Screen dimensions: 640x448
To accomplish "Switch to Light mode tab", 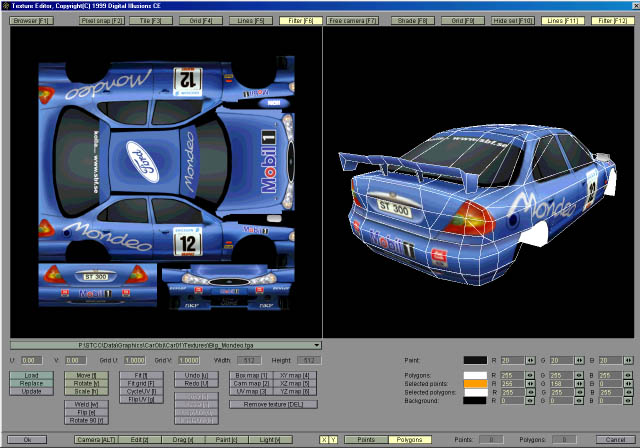I will tap(270, 439).
